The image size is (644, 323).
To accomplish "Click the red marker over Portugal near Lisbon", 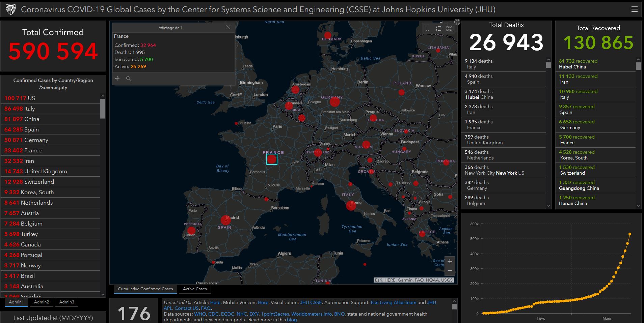I will point(191,231).
